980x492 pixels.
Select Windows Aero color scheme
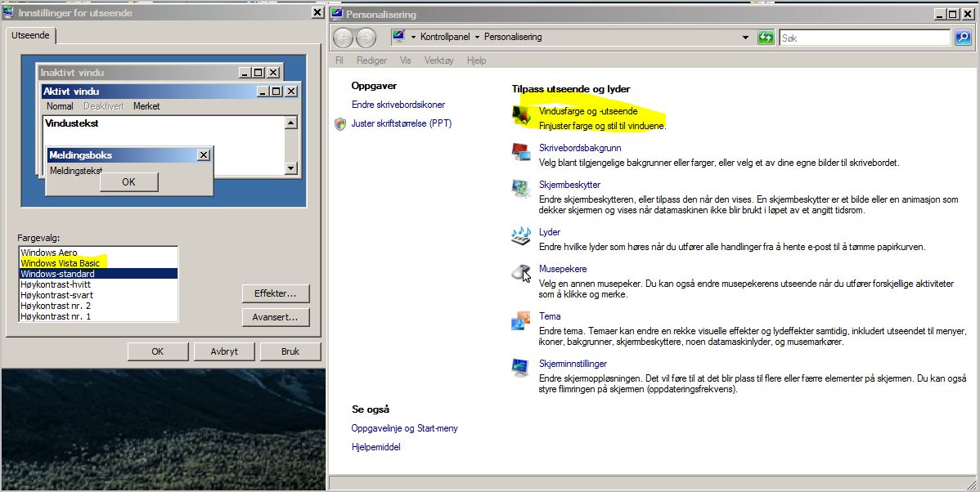(98, 253)
